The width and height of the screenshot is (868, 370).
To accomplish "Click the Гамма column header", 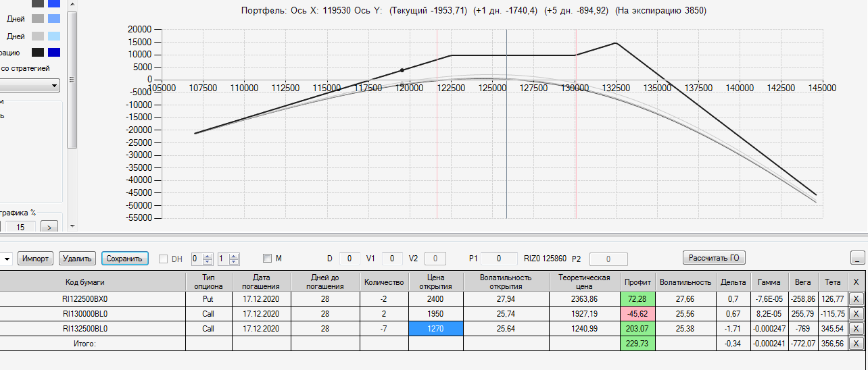I will tap(769, 282).
